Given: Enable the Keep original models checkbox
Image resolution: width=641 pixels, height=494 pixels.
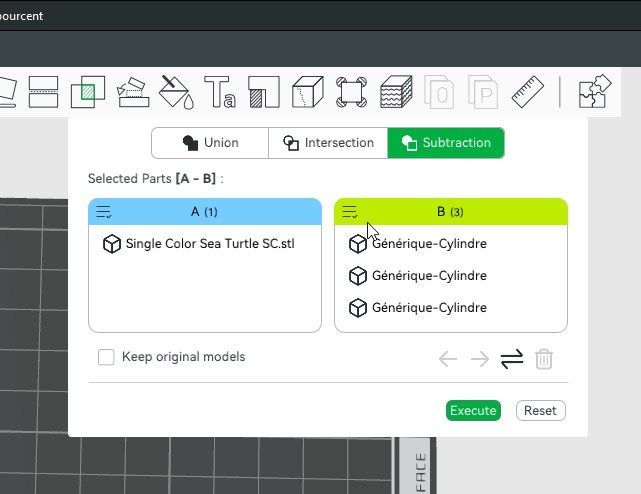Looking at the screenshot, I should click(106, 357).
